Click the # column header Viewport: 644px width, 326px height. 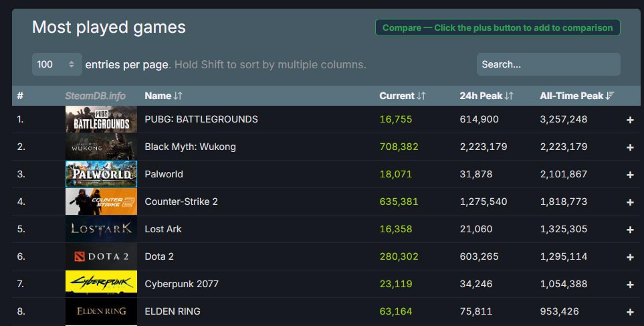coord(20,96)
